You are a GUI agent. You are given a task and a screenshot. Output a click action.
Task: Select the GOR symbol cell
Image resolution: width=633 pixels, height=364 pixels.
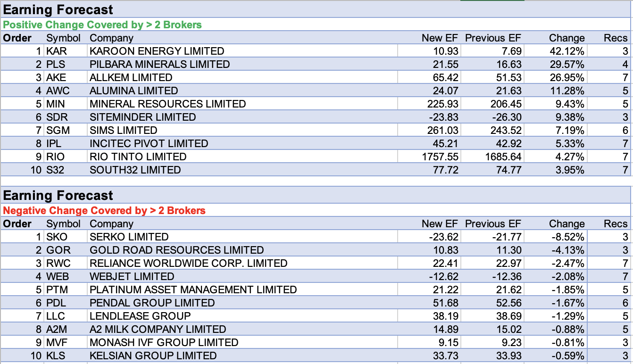click(58, 250)
